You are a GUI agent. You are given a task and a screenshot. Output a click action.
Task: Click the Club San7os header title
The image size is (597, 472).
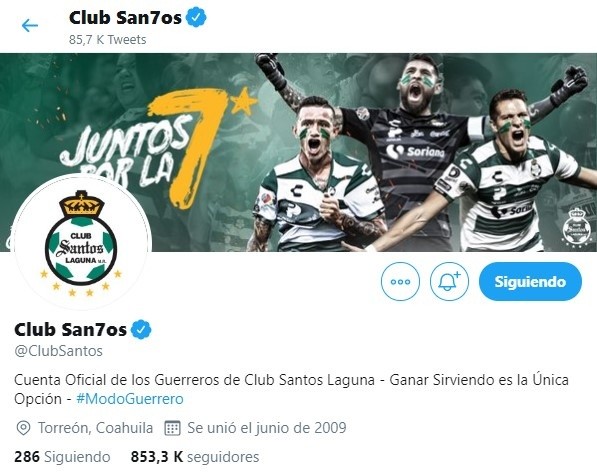point(125,18)
